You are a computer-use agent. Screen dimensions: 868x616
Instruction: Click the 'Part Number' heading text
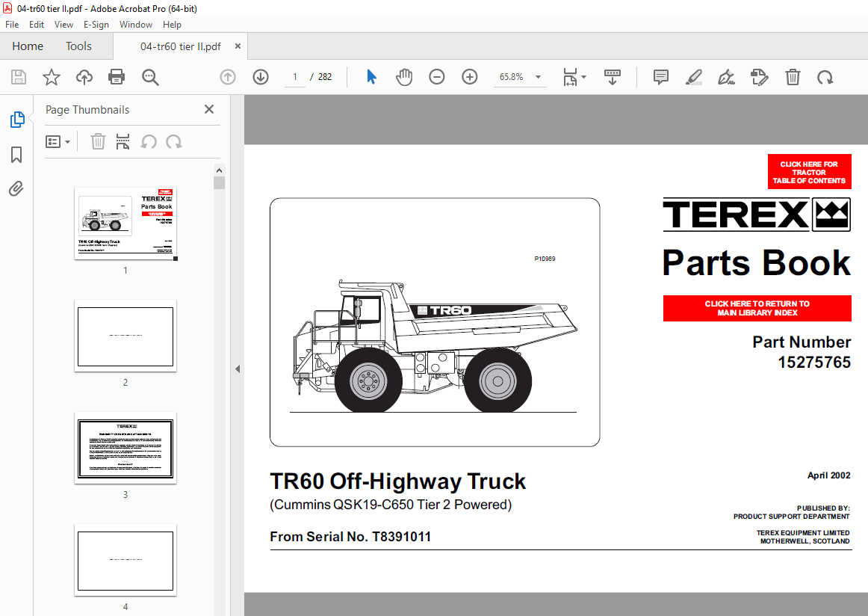[802, 342]
